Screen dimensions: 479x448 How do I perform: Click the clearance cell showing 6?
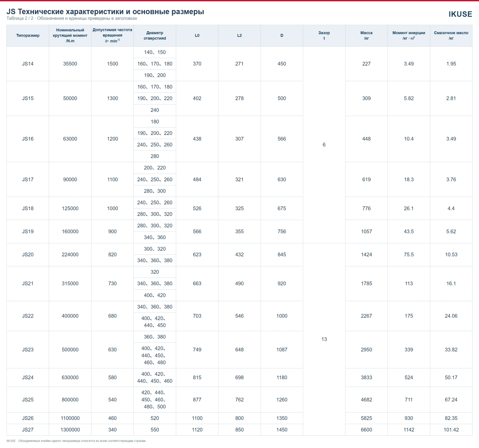[324, 145]
